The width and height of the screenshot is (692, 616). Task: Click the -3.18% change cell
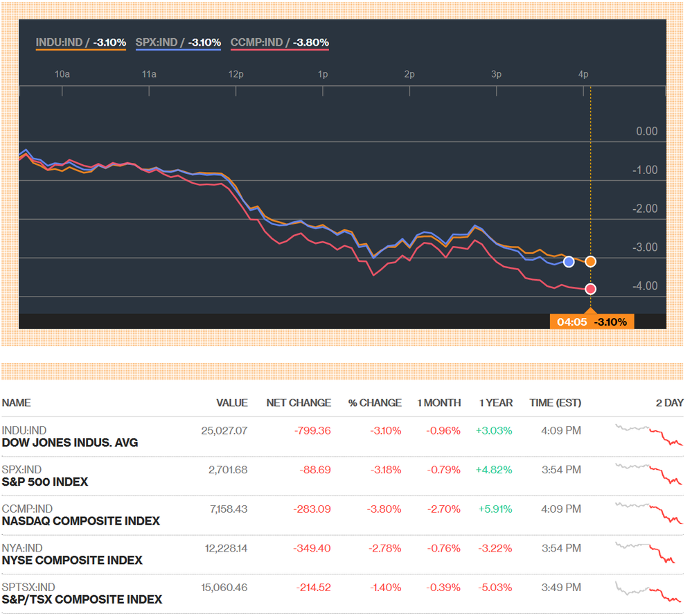386,470
